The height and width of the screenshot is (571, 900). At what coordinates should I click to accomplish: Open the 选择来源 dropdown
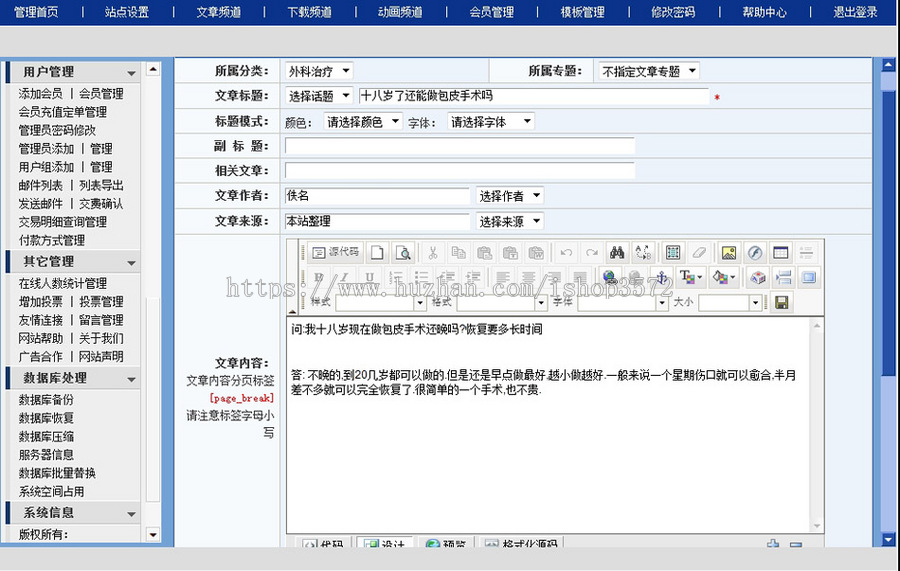[x=509, y=221]
